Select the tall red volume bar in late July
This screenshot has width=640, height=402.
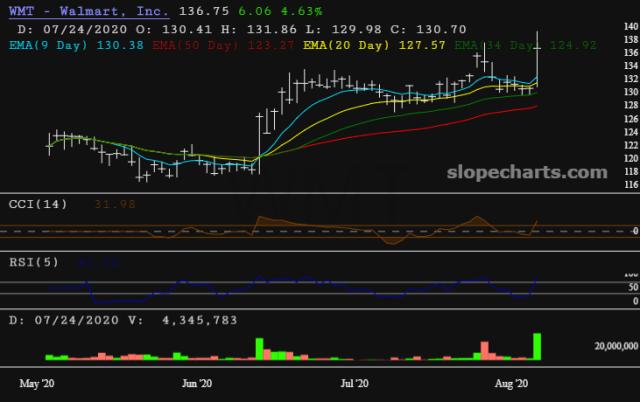coord(484,351)
